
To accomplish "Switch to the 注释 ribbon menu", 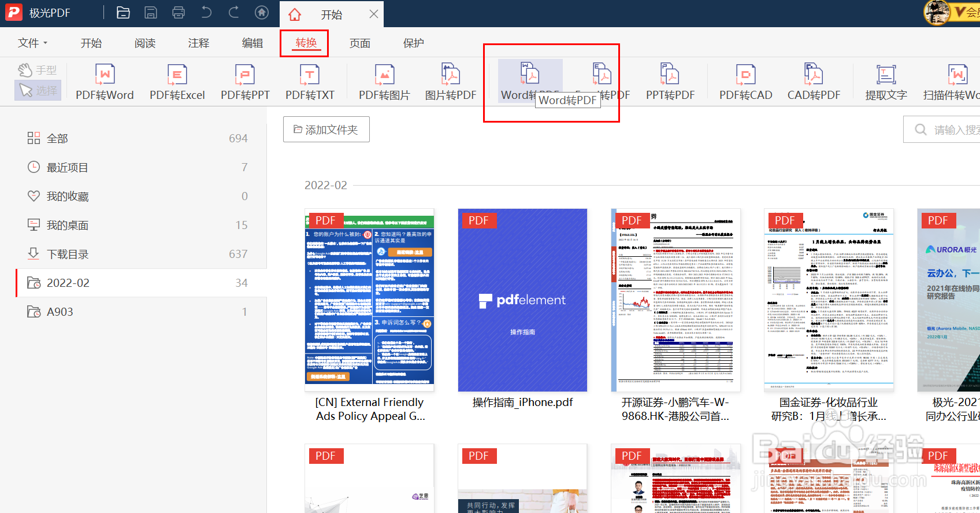I will click(x=199, y=43).
